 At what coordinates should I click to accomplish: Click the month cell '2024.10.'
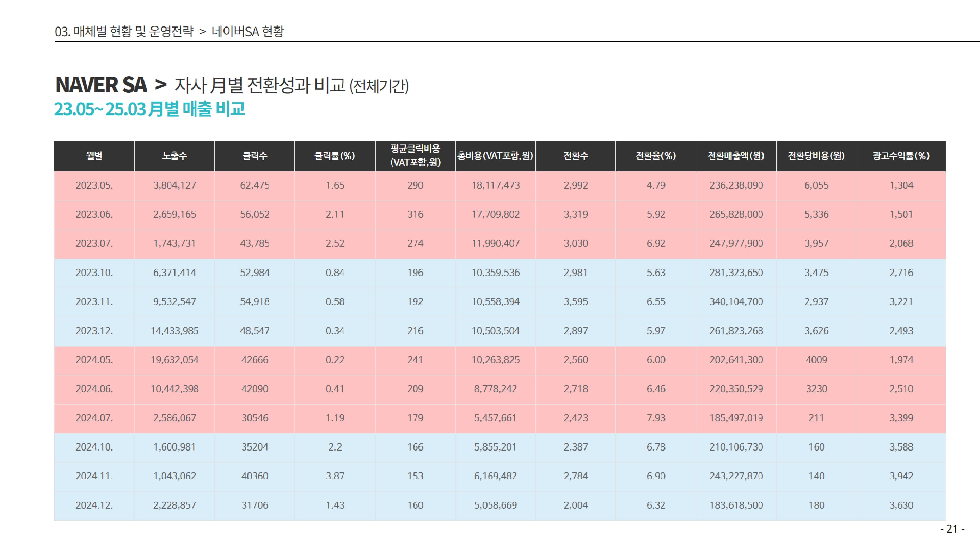click(x=94, y=447)
